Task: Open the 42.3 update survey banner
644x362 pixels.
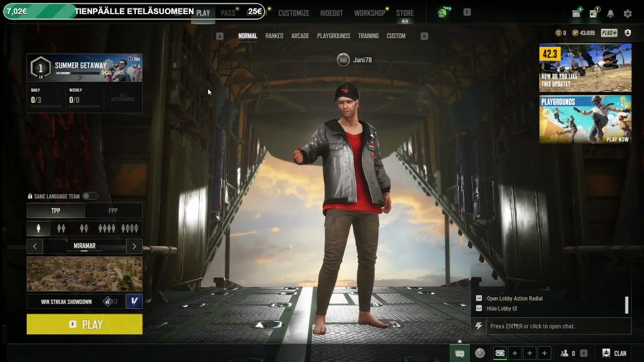Action: coord(585,67)
